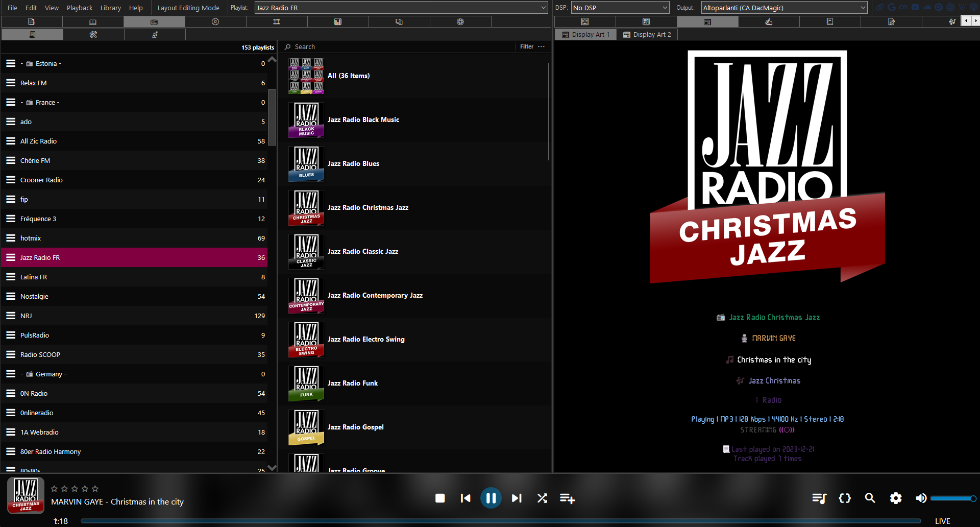Viewport: 980px width, 527px height.
Task: Select the Jazz Radio Blues station
Action: click(x=414, y=163)
